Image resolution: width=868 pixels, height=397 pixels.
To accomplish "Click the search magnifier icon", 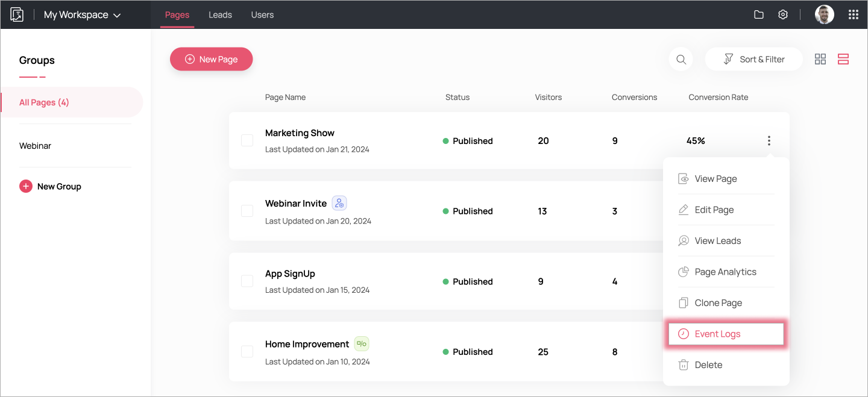I will (x=681, y=59).
